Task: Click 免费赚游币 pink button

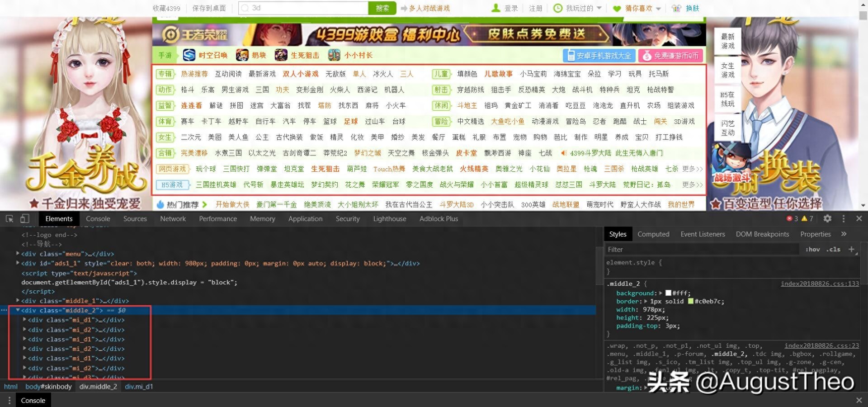Action: pos(671,56)
